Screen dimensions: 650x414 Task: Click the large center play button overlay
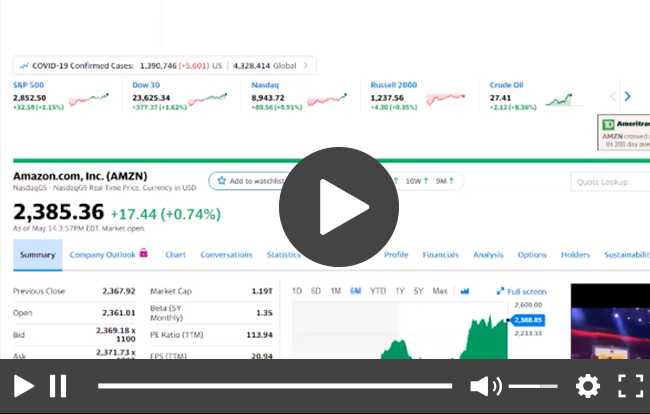point(339,207)
